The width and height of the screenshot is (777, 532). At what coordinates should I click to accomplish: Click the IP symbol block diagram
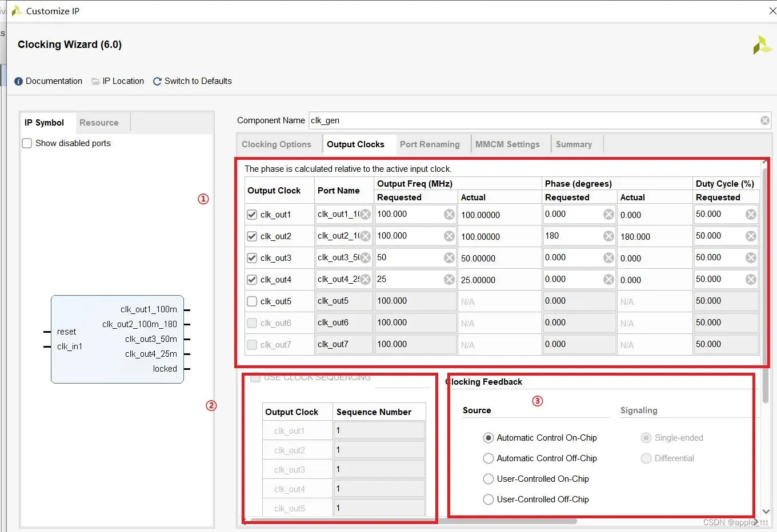117,339
